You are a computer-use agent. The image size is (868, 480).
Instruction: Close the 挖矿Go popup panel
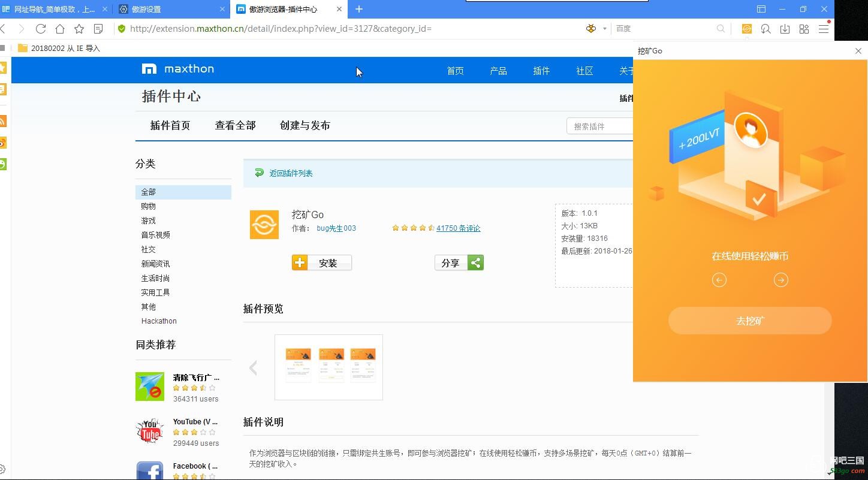pyautogui.click(x=858, y=51)
